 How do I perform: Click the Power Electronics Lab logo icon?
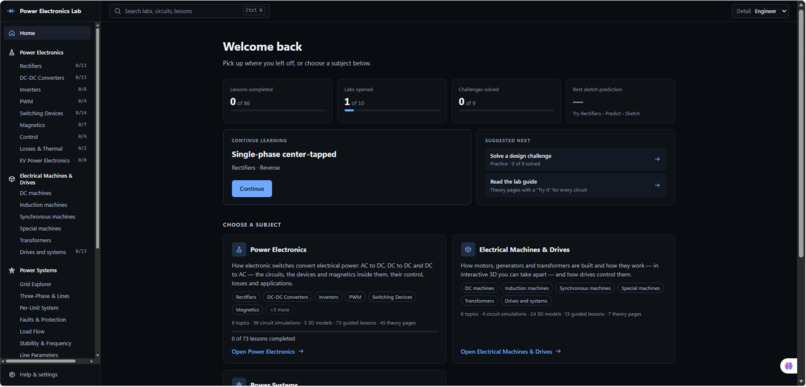coord(11,11)
